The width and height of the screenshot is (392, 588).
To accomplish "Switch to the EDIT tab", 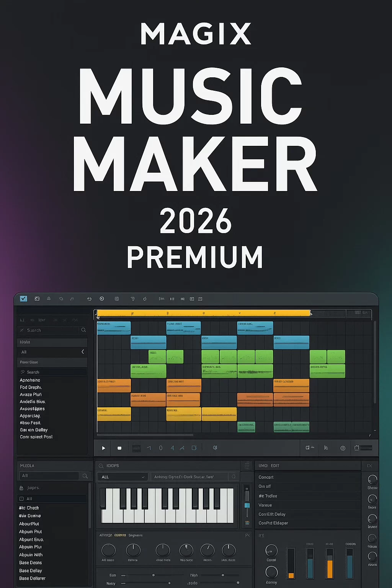I will (275, 466).
